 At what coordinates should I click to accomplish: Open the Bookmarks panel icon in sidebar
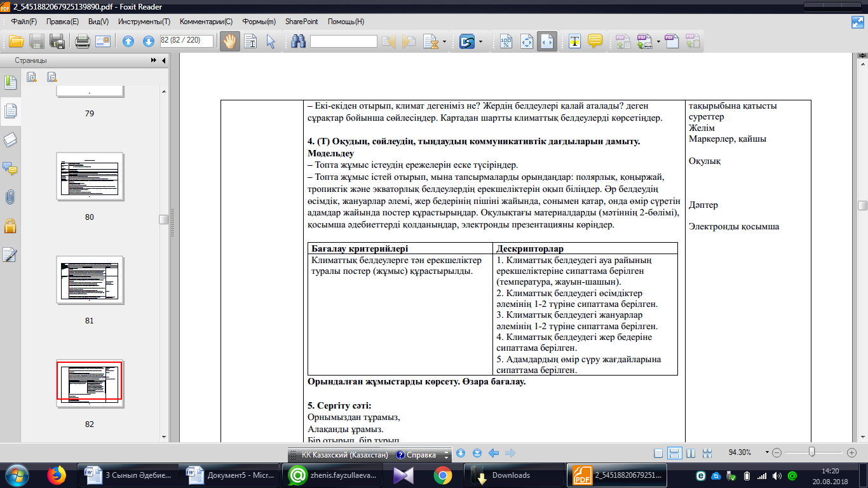point(10,82)
